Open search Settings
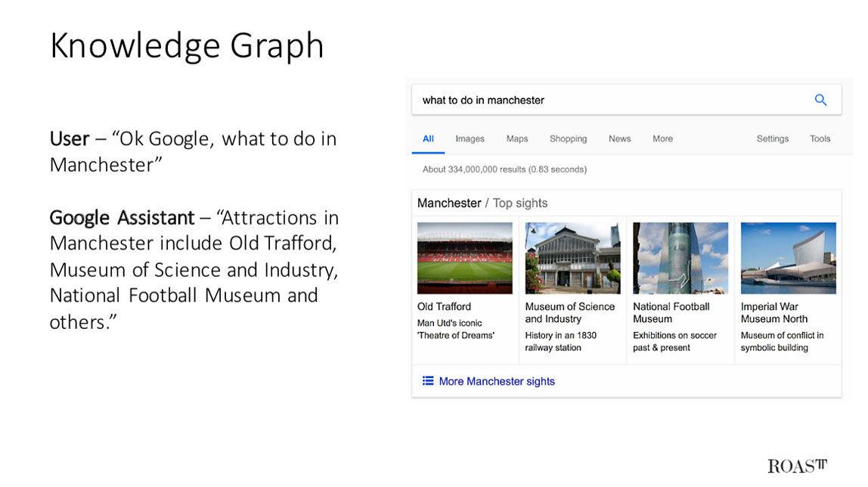The width and height of the screenshot is (868, 487). click(x=772, y=138)
